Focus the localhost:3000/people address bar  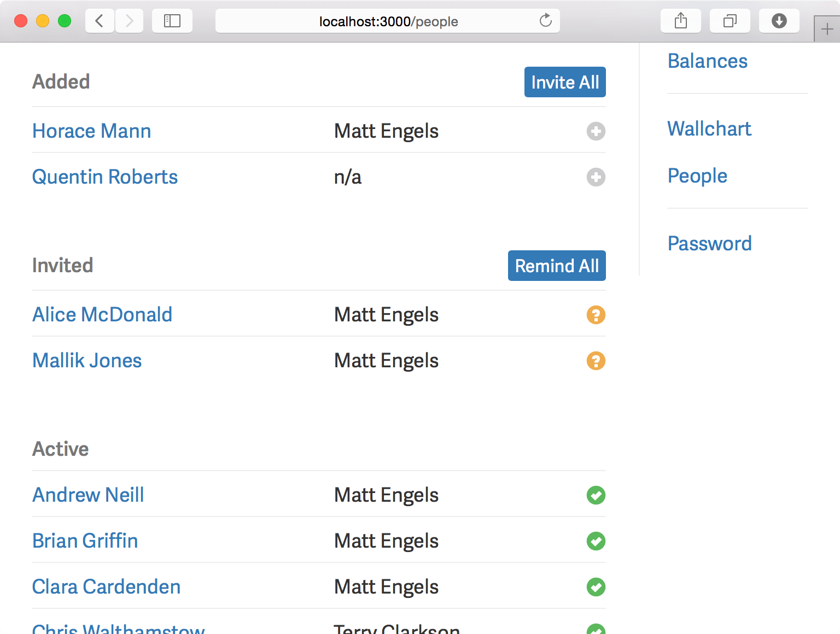pyautogui.click(x=388, y=21)
